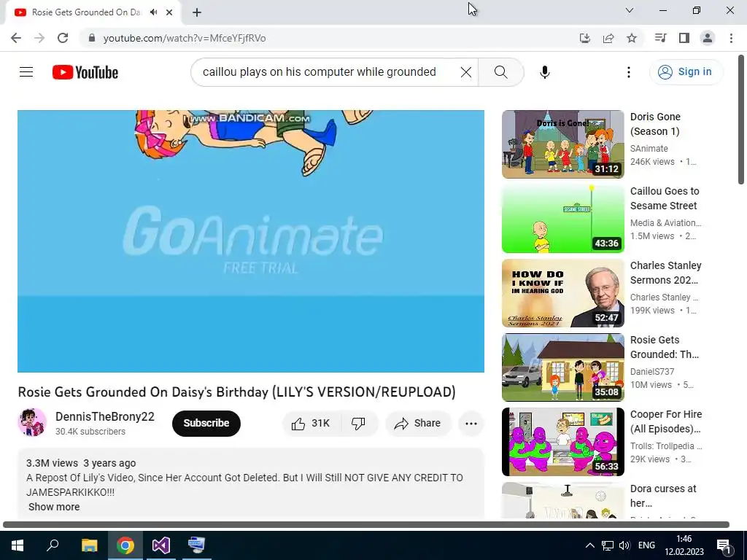Image resolution: width=747 pixels, height=560 pixels.
Task: Open Chrome profile avatar menu
Action: point(708,38)
